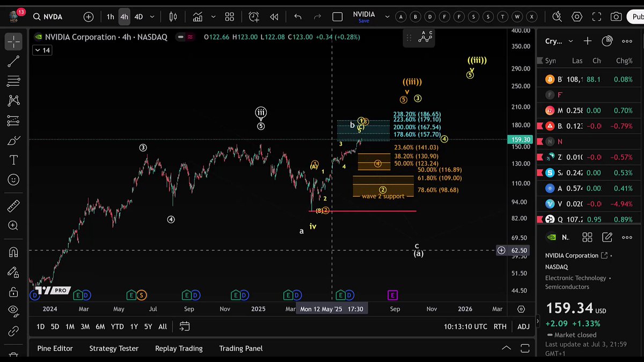Open the price scale settings gear

coord(521,309)
